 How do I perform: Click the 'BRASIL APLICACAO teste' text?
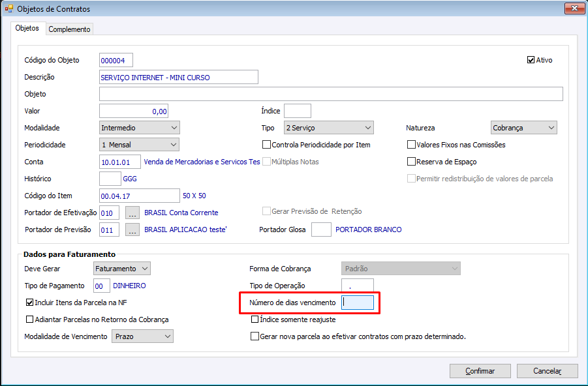coord(185,230)
